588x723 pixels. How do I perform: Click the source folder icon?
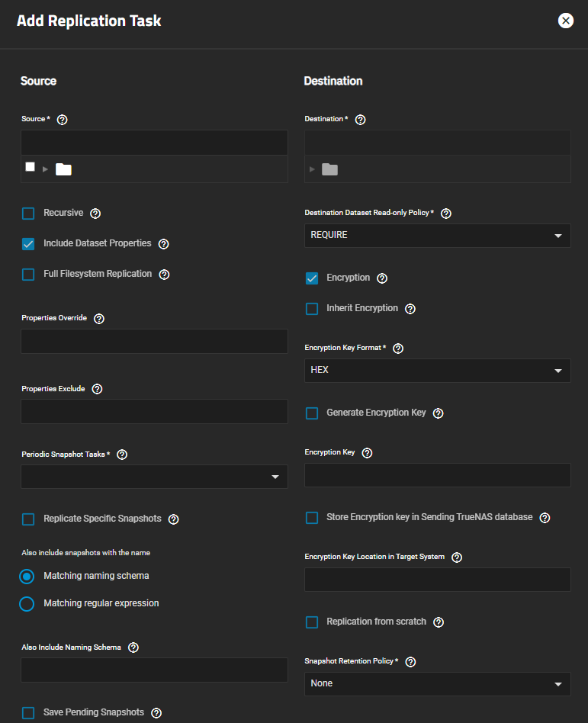click(x=63, y=169)
